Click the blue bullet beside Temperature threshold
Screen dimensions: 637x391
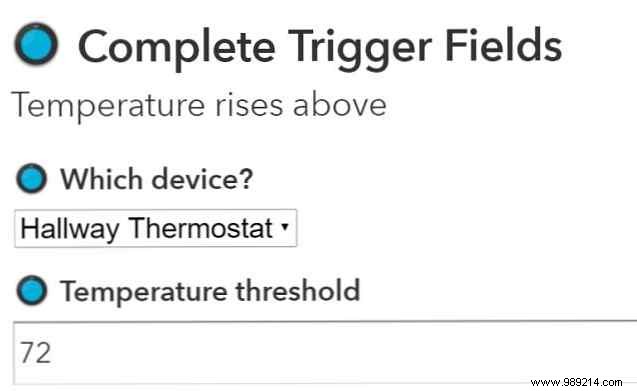tap(32, 290)
